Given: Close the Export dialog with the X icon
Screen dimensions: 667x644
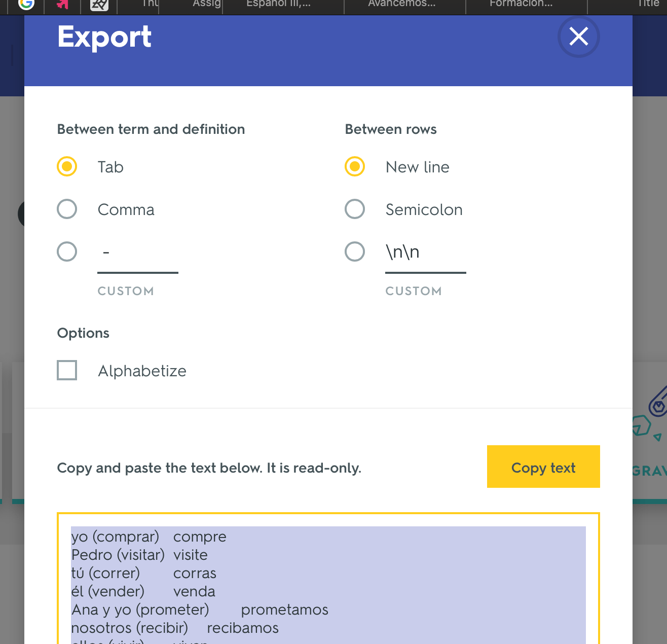Looking at the screenshot, I should click(x=578, y=37).
